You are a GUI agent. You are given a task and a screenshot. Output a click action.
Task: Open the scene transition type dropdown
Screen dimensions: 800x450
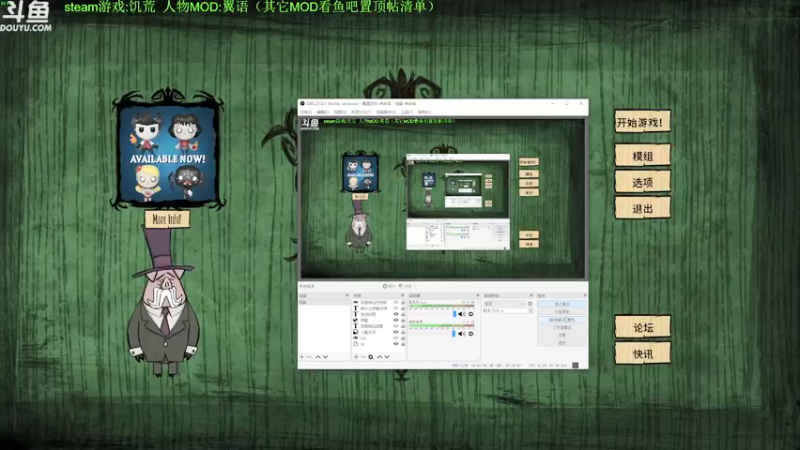[x=505, y=304]
